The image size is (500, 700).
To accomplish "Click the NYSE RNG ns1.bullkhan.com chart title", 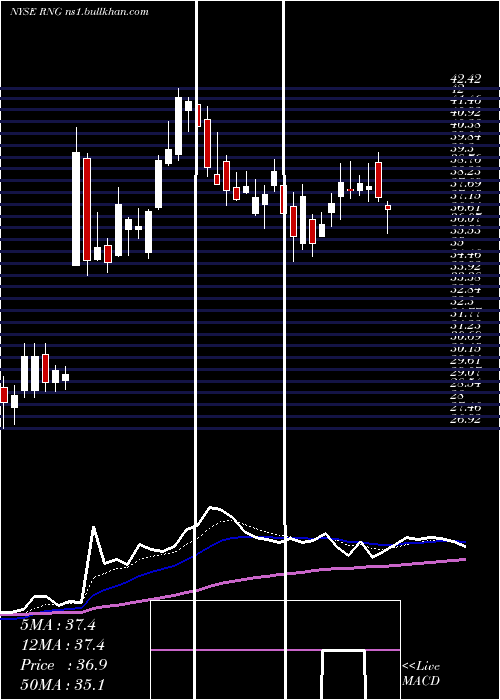I will tap(79, 12).
